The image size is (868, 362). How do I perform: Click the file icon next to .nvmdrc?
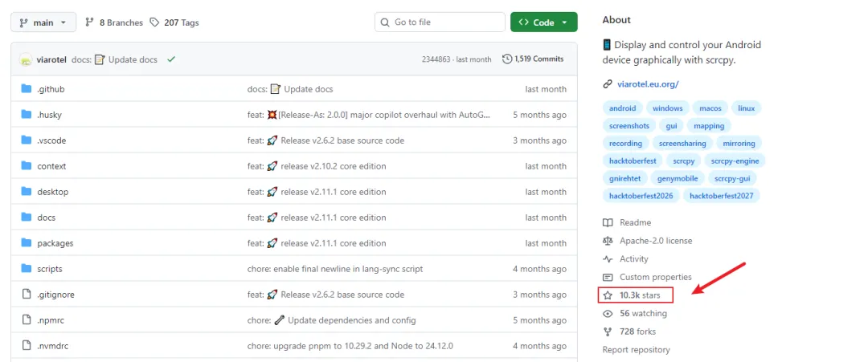coord(26,345)
